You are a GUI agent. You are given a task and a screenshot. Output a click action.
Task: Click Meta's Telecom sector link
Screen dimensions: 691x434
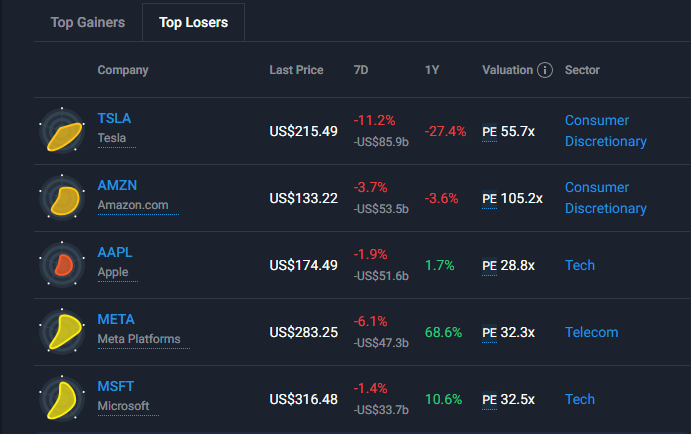(x=591, y=332)
